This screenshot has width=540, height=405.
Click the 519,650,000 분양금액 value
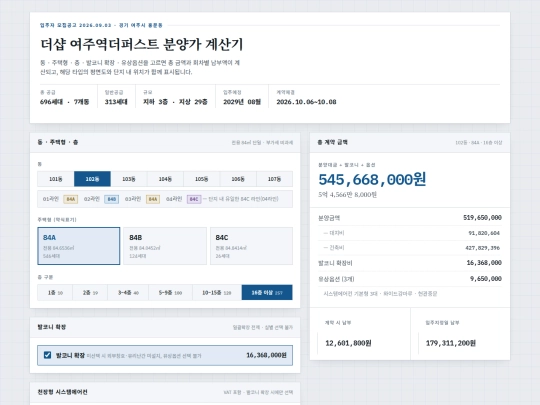pyautogui.click(x=482, y=218)
